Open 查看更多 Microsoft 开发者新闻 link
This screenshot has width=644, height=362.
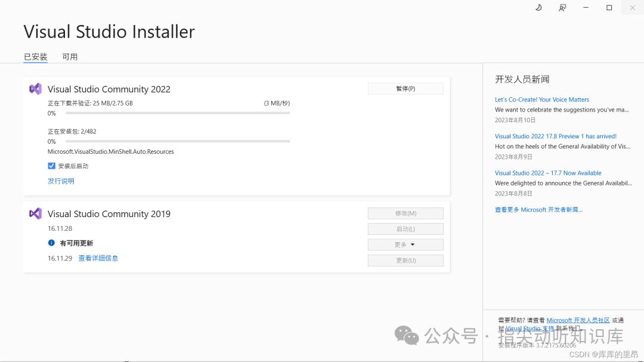click(x=538, y=209)
